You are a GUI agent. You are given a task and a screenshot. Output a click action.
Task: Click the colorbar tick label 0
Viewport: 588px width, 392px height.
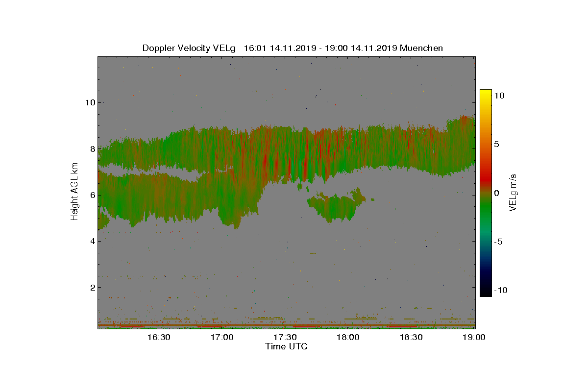[496, 193]
